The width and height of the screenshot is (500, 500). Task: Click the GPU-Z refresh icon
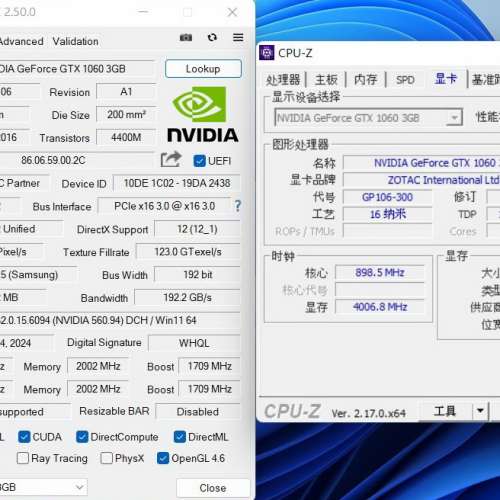click(x=212, y=37)
